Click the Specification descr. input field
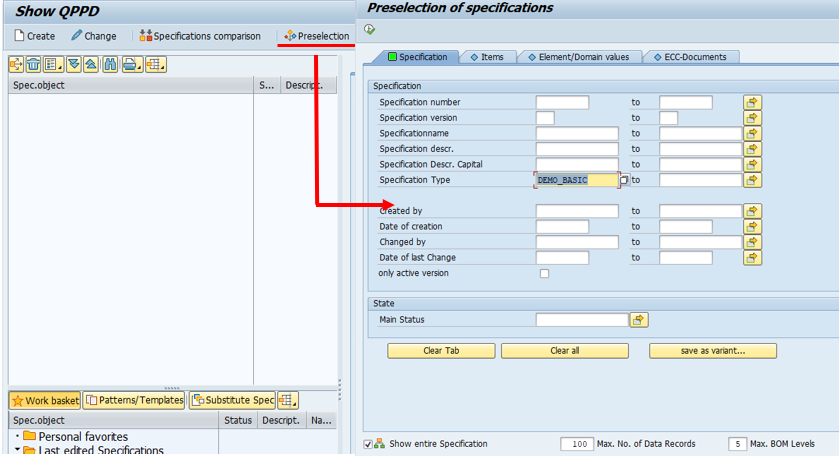This screenshot has width=839, height=457. 577,149
